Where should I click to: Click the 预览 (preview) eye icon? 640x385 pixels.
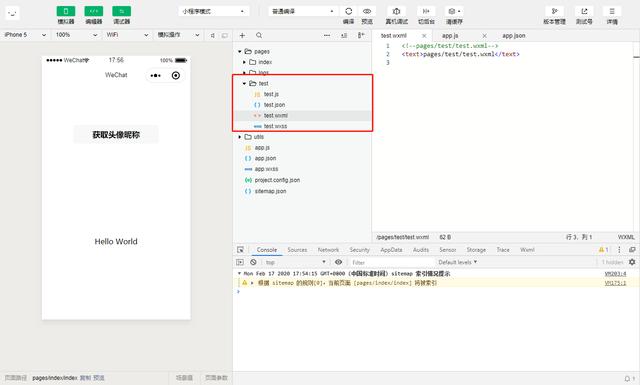click(x=367, y=11)
